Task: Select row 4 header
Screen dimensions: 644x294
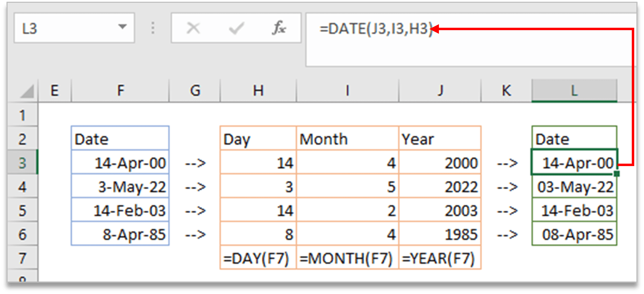Action: click(x=23, y=187)
